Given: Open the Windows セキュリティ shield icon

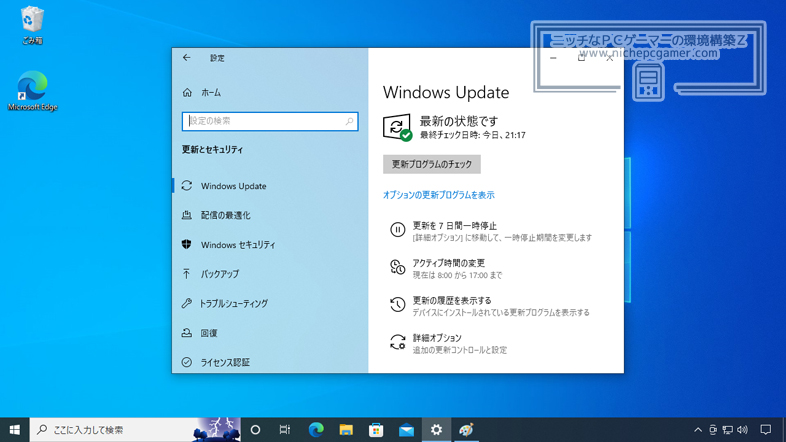Looking at the screenshot, I should click(186, 245).
